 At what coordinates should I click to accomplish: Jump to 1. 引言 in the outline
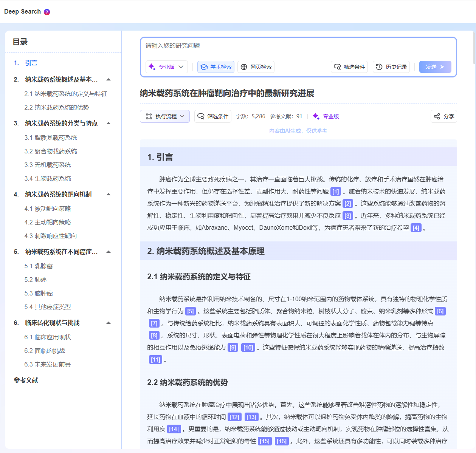(x=26, y=63)
